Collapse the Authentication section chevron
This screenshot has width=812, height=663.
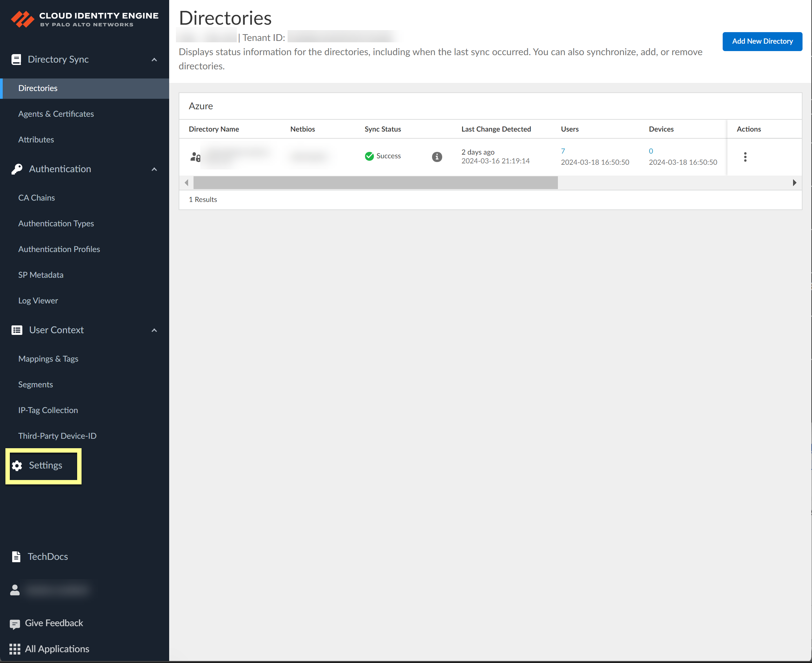154,169
